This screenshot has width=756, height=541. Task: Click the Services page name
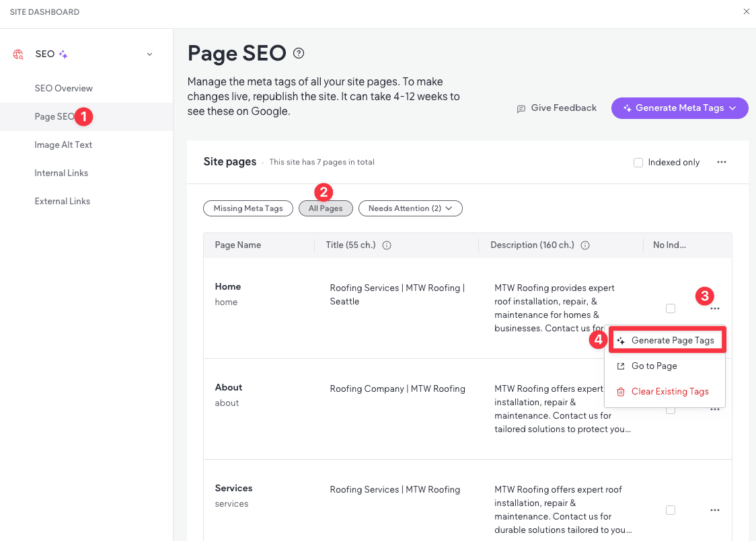tap(234, 488)
